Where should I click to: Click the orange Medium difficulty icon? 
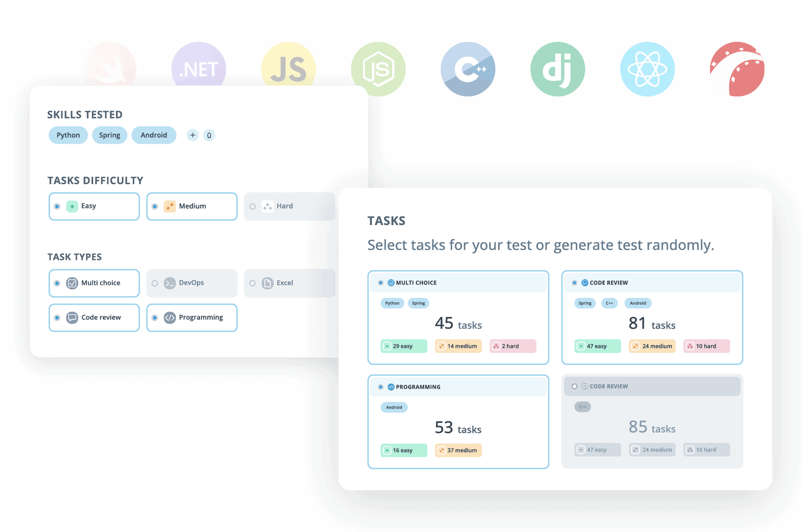click(170, 206)
